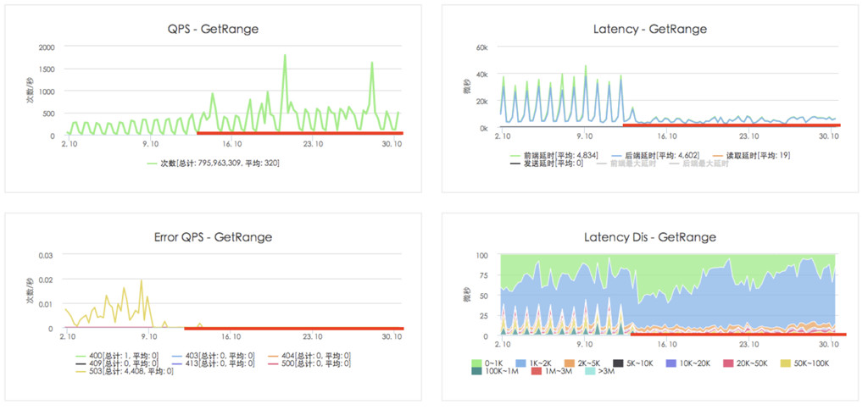Click the Latency Dis - GetRange chart title

coord(650,237)
